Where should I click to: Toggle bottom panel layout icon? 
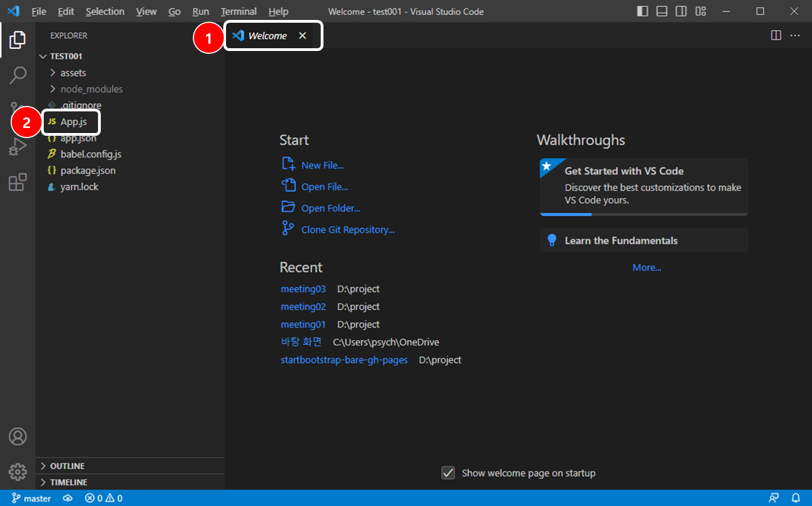point(662,11)
